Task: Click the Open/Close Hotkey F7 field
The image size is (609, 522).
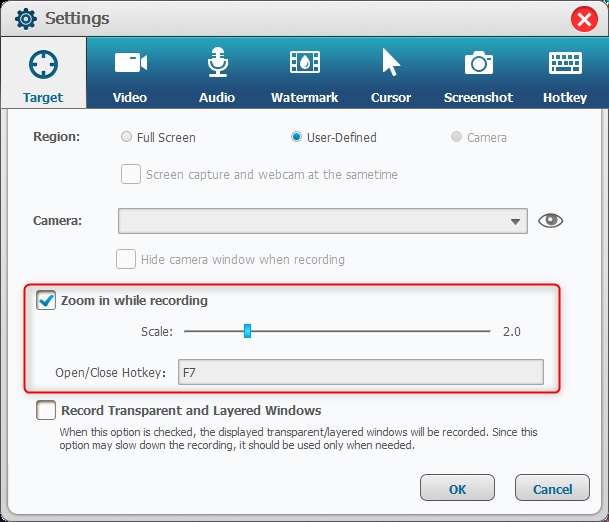Action: tap(360, 373)
